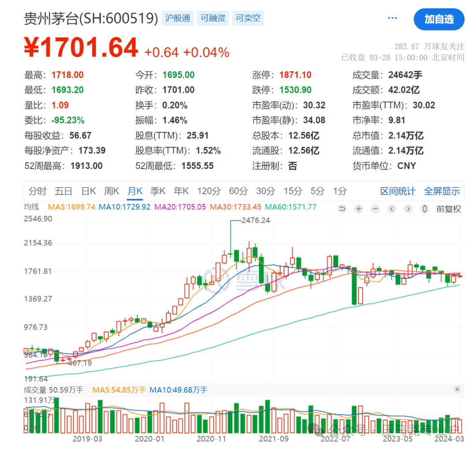Viewport: 476px width, 449px height.
Task: Switch to 120分 interval tab
Action: (209, 191)
